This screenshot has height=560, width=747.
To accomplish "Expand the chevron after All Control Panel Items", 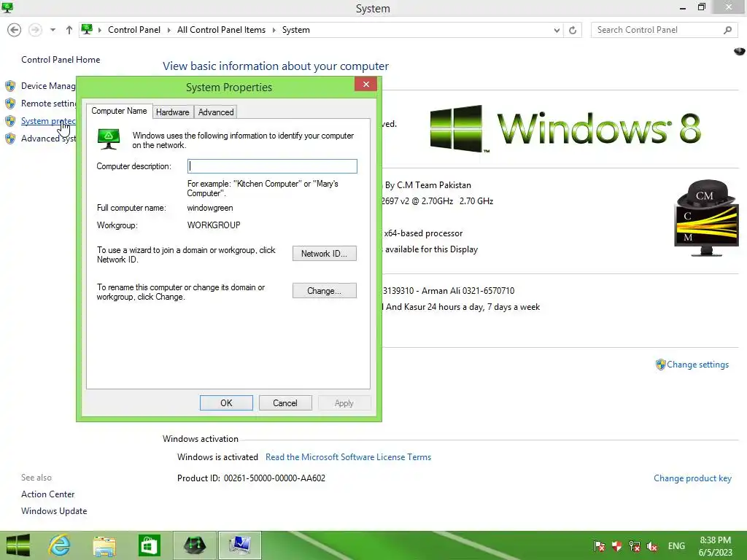I will tap(274, 30).
